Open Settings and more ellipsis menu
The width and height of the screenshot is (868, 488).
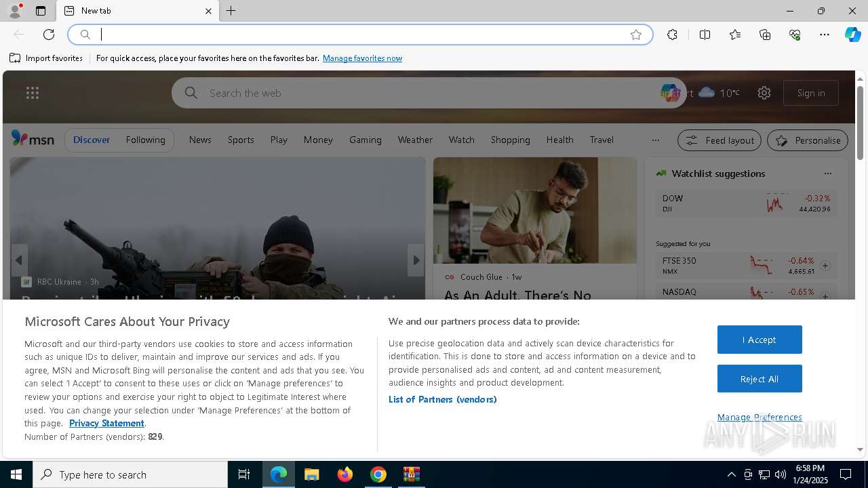pos(825,35)
